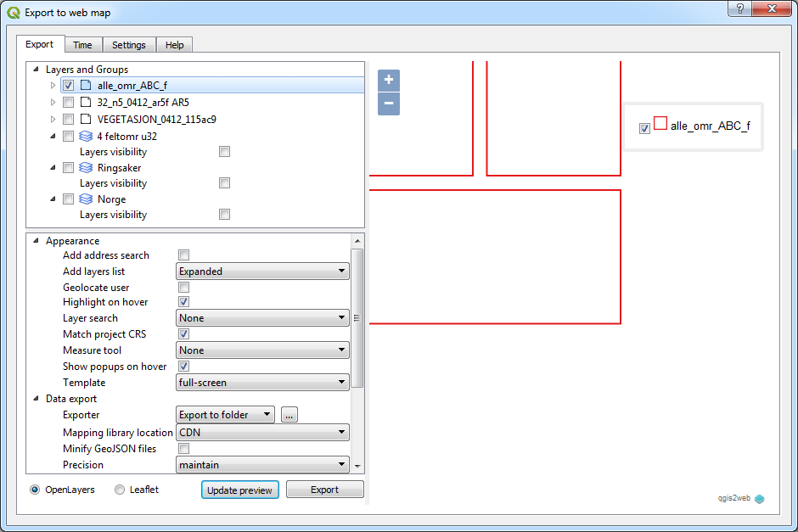
Task: Expand the alle_omr_ABC_f tree item arrow
Action: click(x=53, y=85)
